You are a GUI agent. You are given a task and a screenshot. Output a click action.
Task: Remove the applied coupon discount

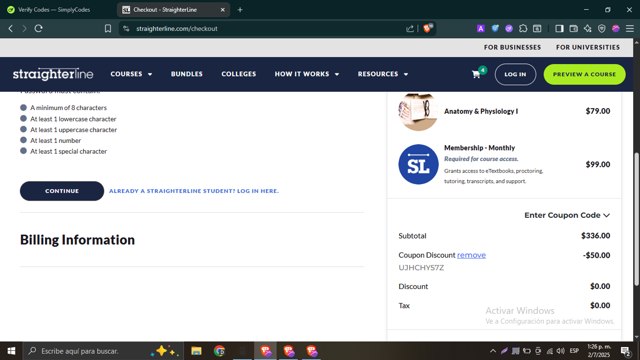471,255
